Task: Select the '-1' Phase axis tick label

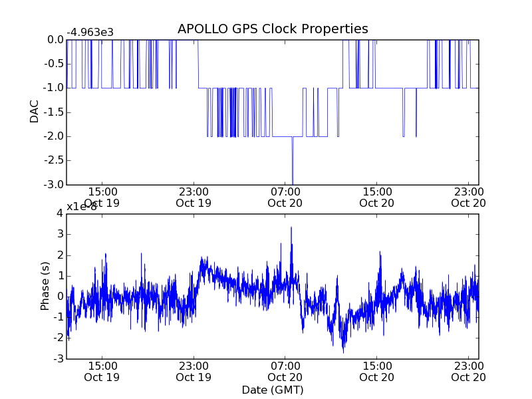Action: pyautogui.click(x=59, y=317)
